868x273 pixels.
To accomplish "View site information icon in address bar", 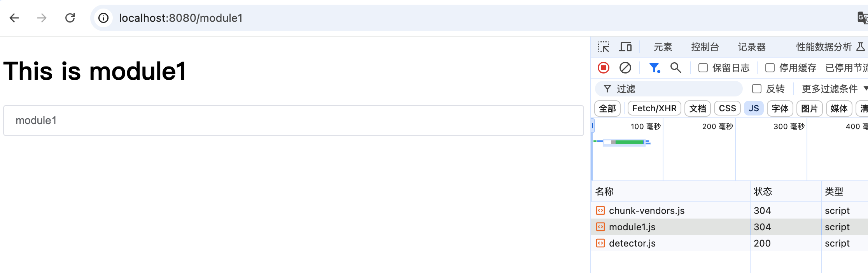I will [103, 18].
